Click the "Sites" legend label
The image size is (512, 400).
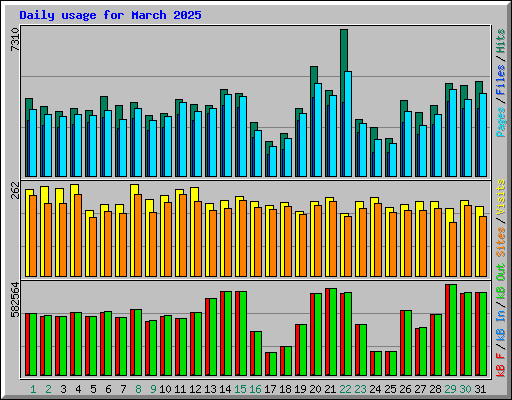[501, 242]
